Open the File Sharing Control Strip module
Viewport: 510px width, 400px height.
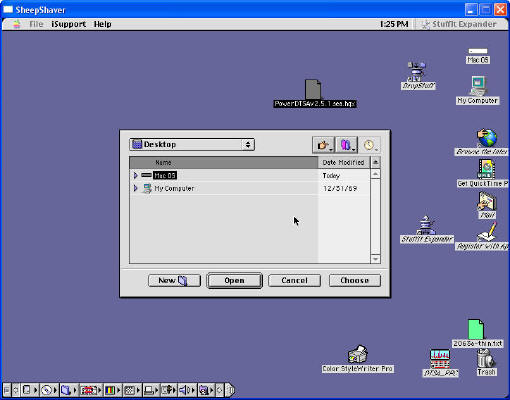[69, 390]
